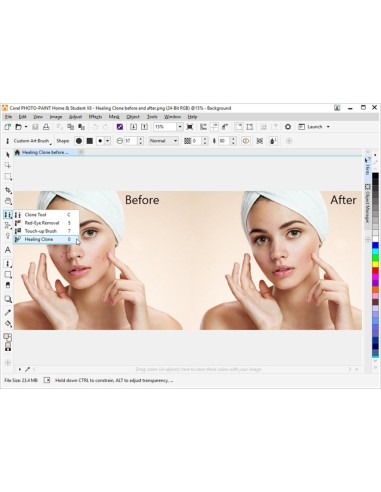The width and height of the screenshot is (381, 492).
Task: Click the New document icon
Action: click(8, 127)
